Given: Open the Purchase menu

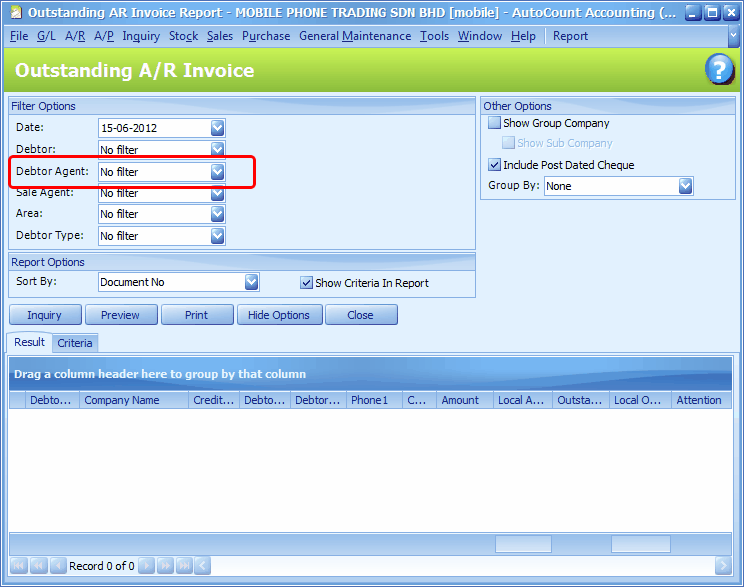Looking at the screenshot, I should click(266, 36).
